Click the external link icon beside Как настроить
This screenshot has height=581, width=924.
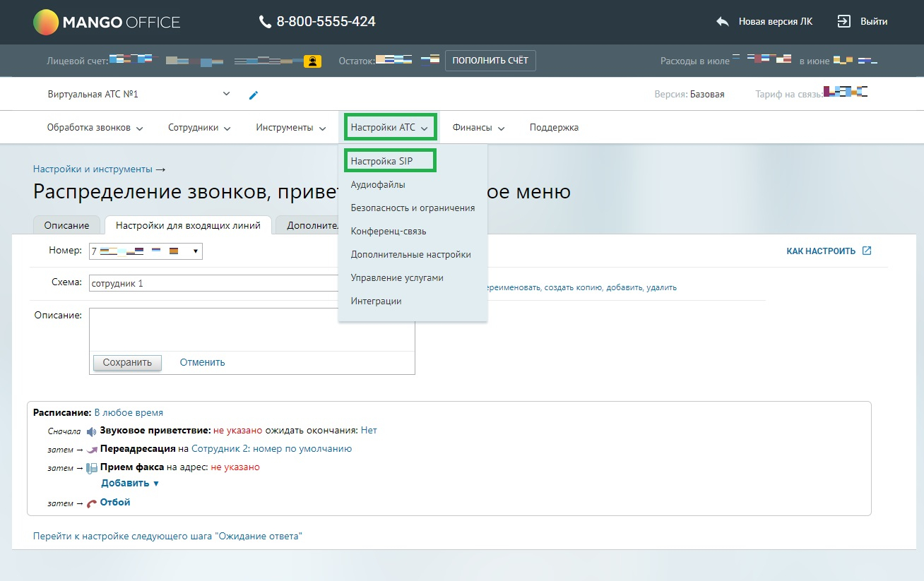[x=867, y=251]
